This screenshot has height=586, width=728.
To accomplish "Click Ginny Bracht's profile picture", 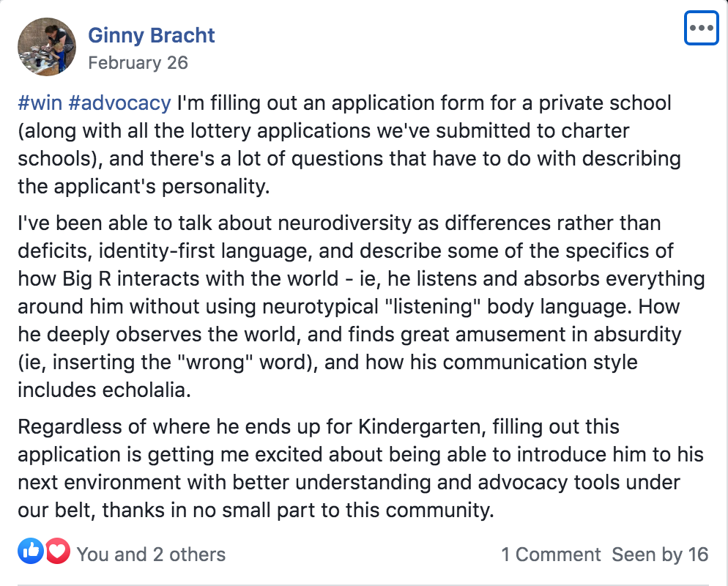I will tap(46, 46).
